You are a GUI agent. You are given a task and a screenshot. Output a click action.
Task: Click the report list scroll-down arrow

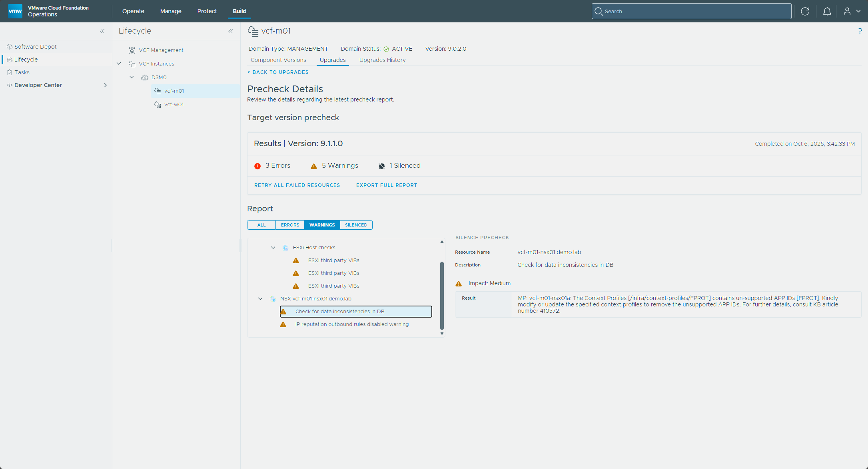click(442, 334)
